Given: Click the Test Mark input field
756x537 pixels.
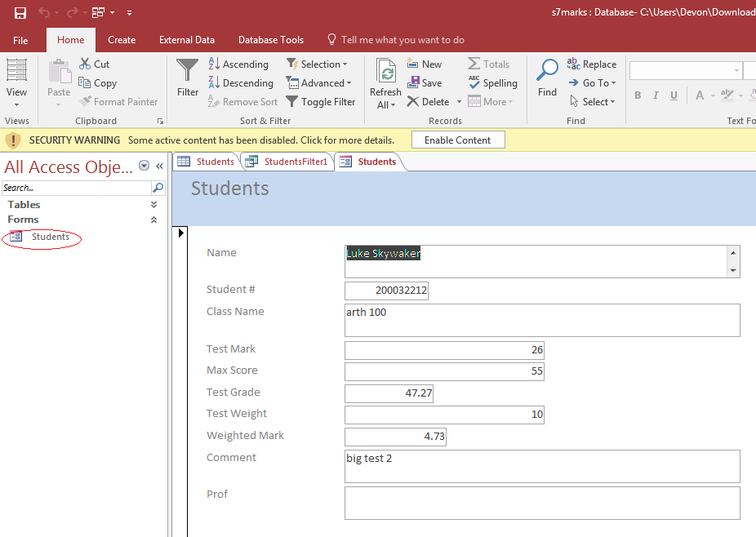Looking at the screenshot, I should (444, 350).
